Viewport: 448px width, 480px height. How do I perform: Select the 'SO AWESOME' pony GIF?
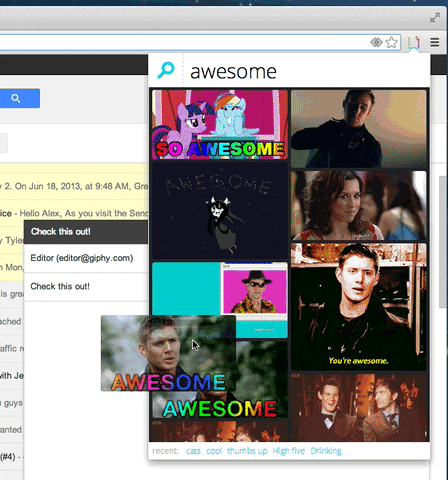pyautogui.click(x=220, y=124)
